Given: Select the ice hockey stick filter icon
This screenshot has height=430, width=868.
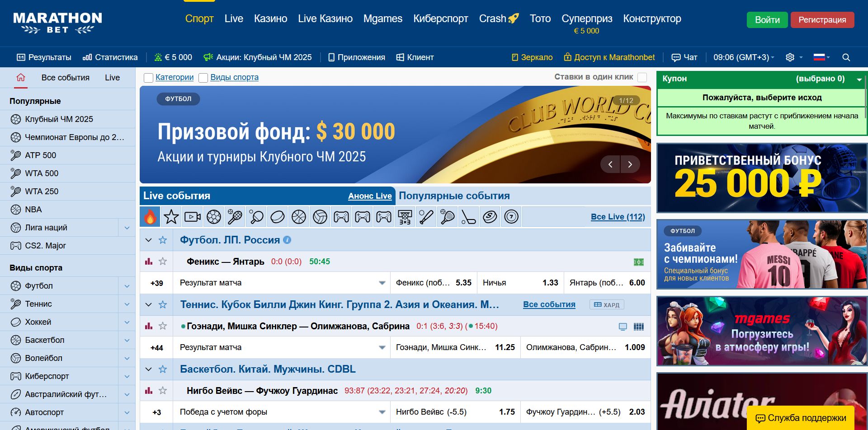Looking at the screenshot, I should coord(468,216).
